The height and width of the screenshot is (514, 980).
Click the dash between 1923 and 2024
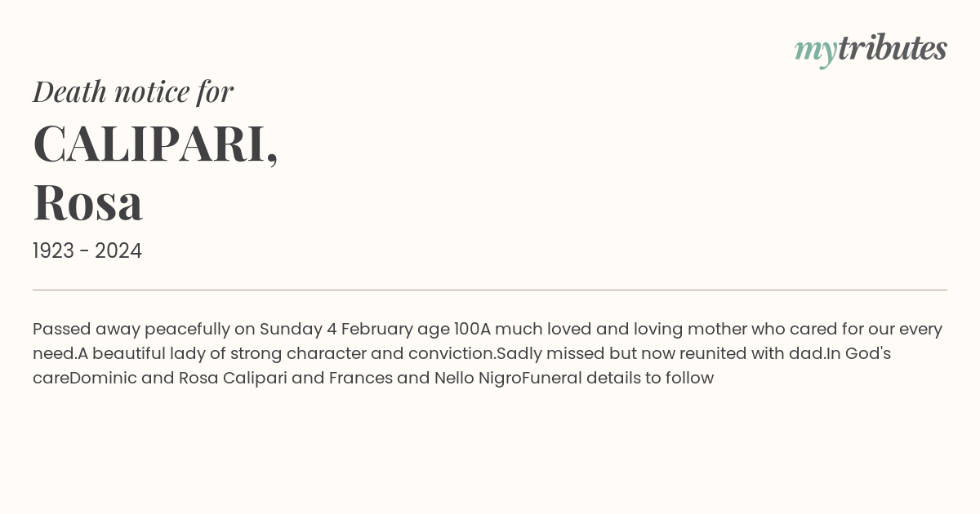click(x=84, y=252)
